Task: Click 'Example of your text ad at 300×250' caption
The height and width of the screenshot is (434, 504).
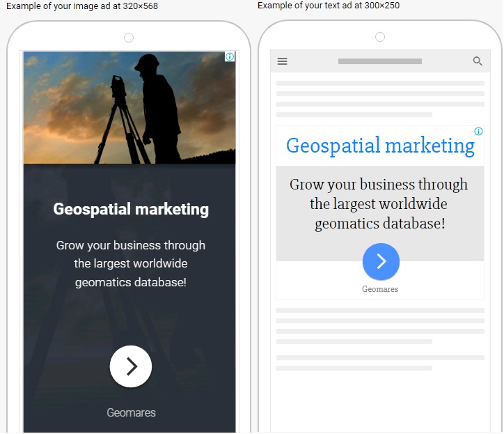Action: (x=329, y=6)
